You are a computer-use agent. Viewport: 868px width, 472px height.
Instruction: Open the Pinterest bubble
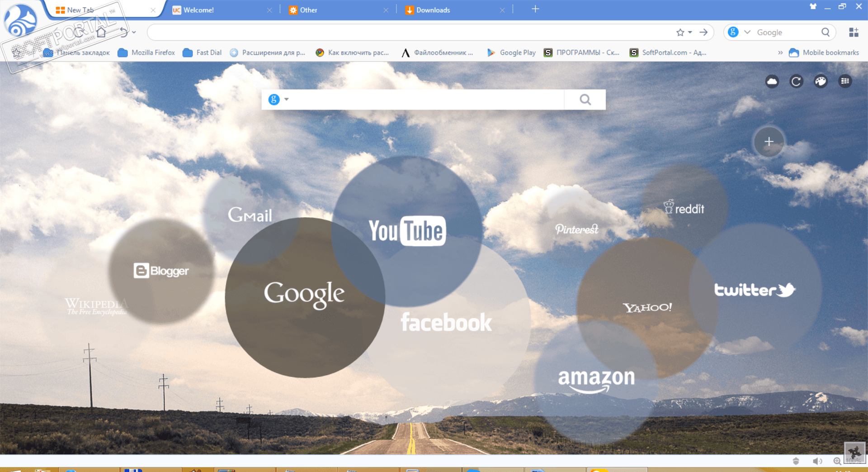(577, 229)
